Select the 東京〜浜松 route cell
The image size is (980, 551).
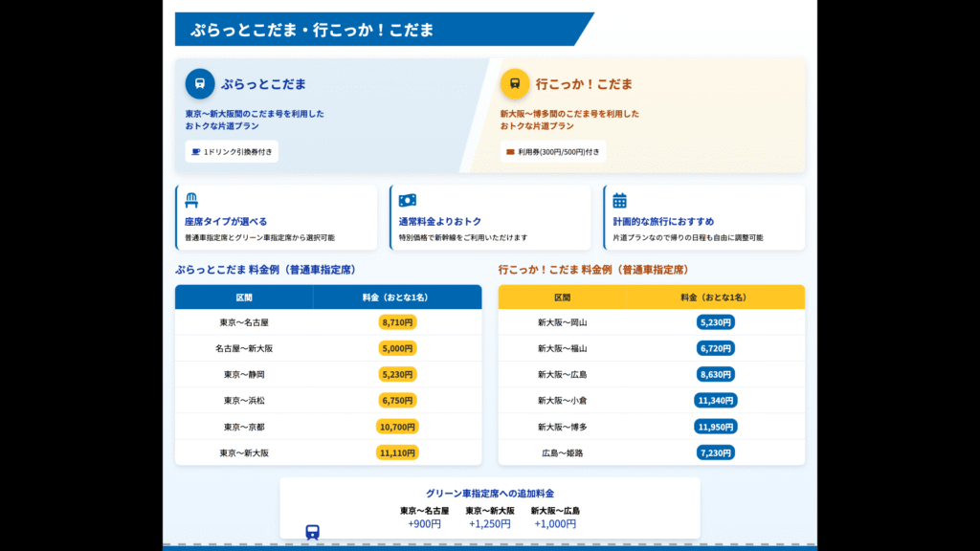244,401
